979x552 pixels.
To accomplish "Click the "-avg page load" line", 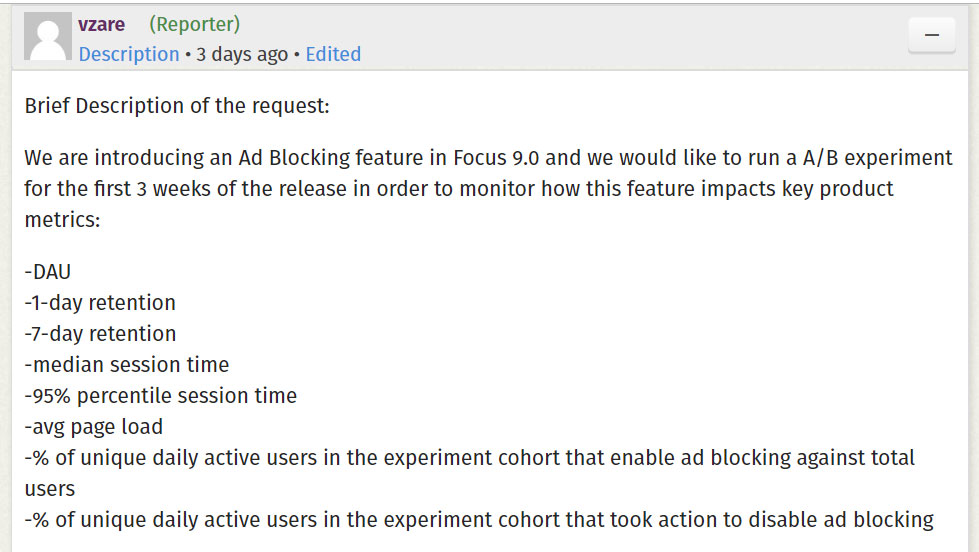I will 93,427.
